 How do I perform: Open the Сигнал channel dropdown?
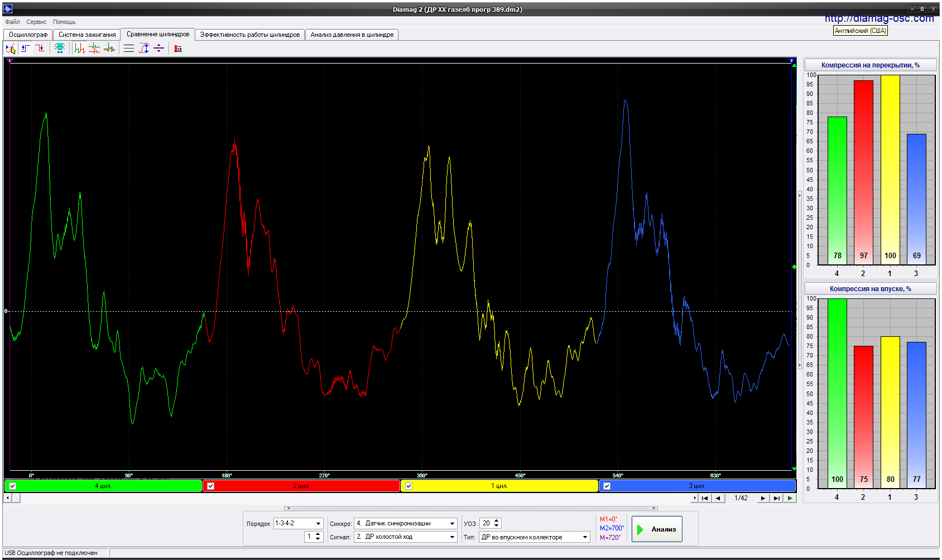[452, 537]
